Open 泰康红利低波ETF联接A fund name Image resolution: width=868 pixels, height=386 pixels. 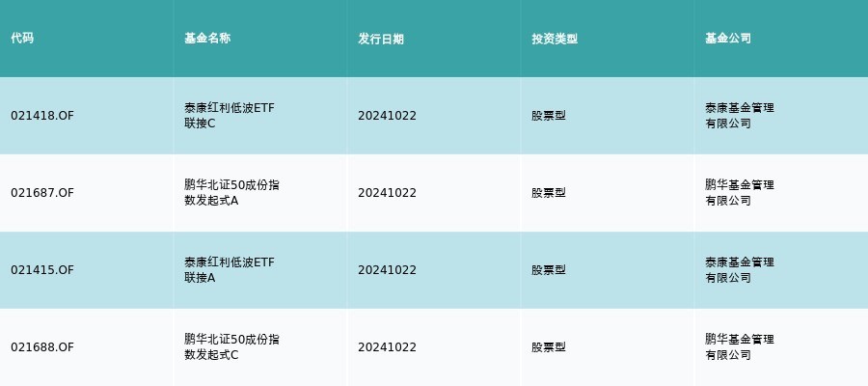coord(230,270)
